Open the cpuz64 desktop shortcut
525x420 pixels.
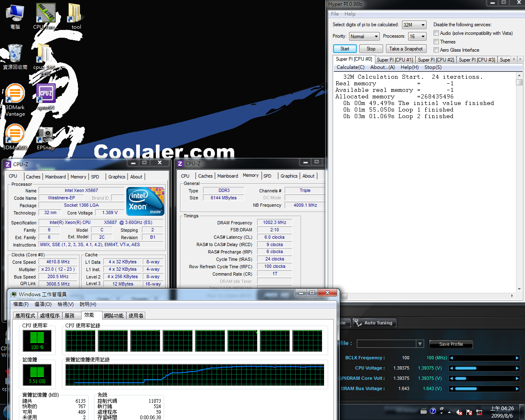46,95
